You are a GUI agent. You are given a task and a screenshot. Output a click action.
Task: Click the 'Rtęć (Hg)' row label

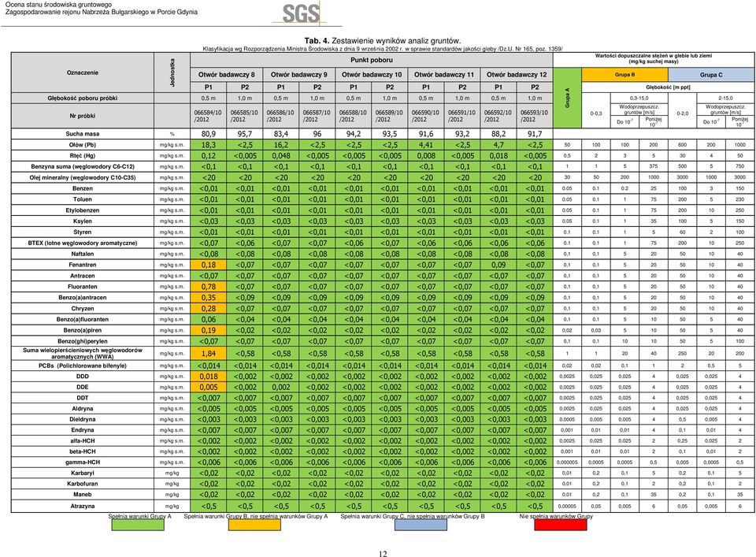(x=83, y=156)
